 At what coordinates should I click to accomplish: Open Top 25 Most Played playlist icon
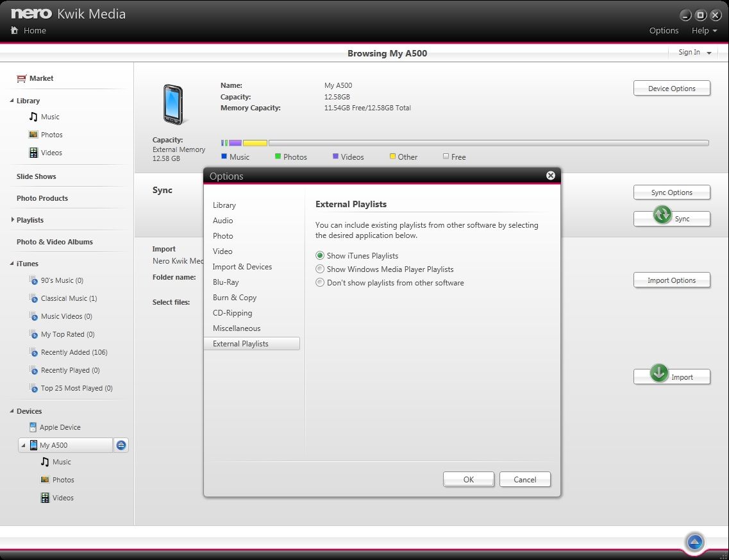33,388
